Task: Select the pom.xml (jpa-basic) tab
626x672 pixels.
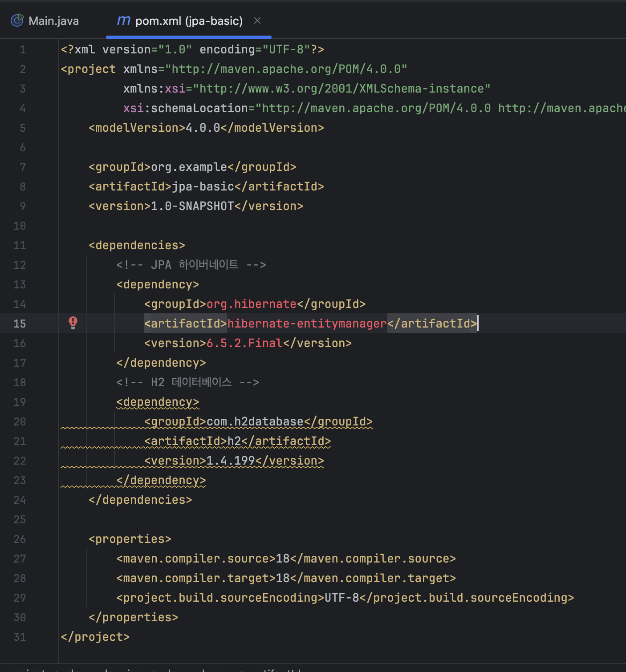Action: tap(189, 21)
